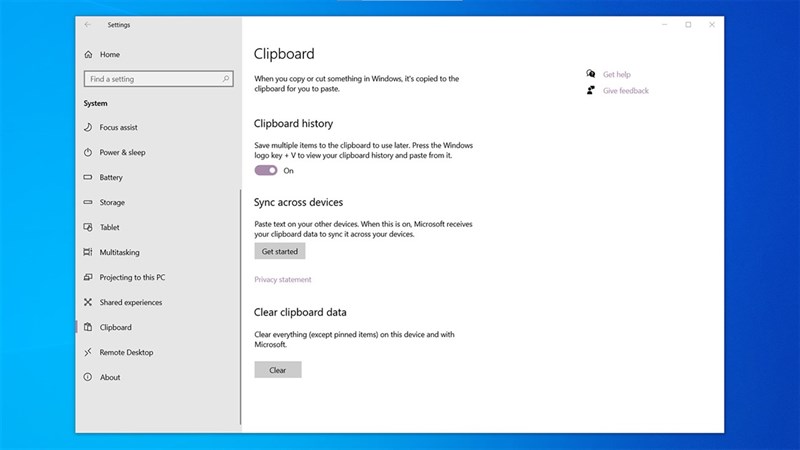The height and width of the screenshot is (450, 800).
Task: Click the Shared experiences icon
Action: pyautogui.click(x=88, y=302)
